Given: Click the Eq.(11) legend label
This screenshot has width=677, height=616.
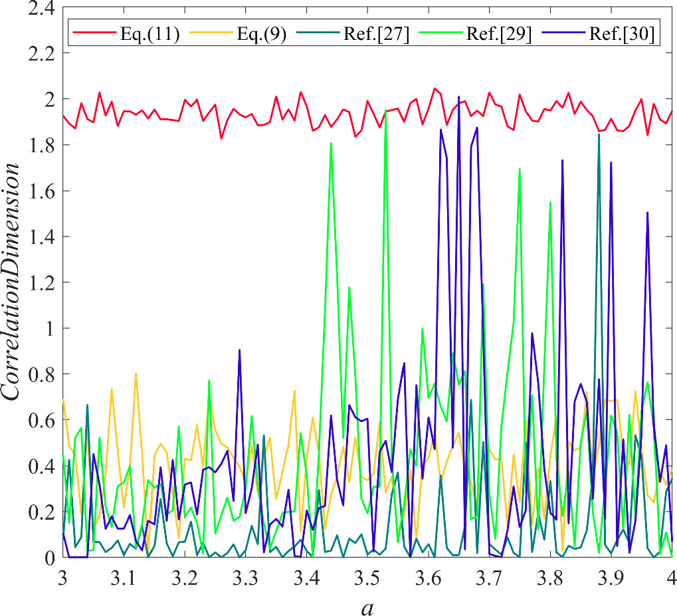Looking at the screenshot, I should point(150,33).
